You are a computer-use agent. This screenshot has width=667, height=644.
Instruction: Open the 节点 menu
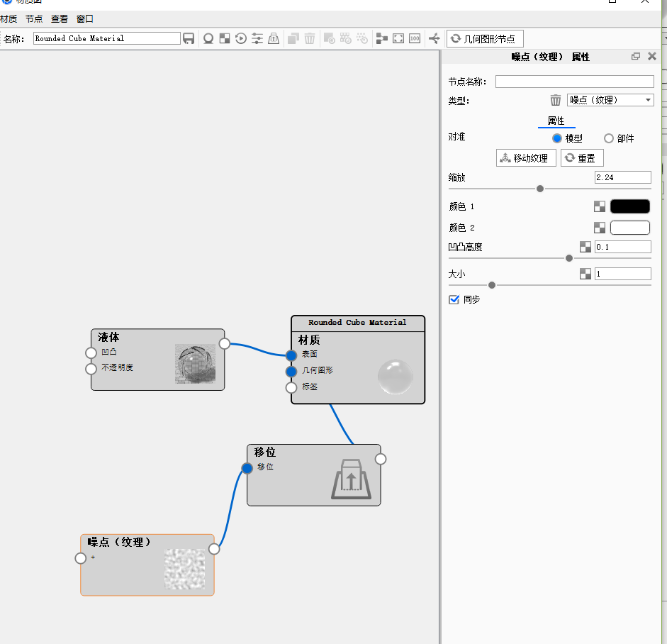[x=34, y=18]
